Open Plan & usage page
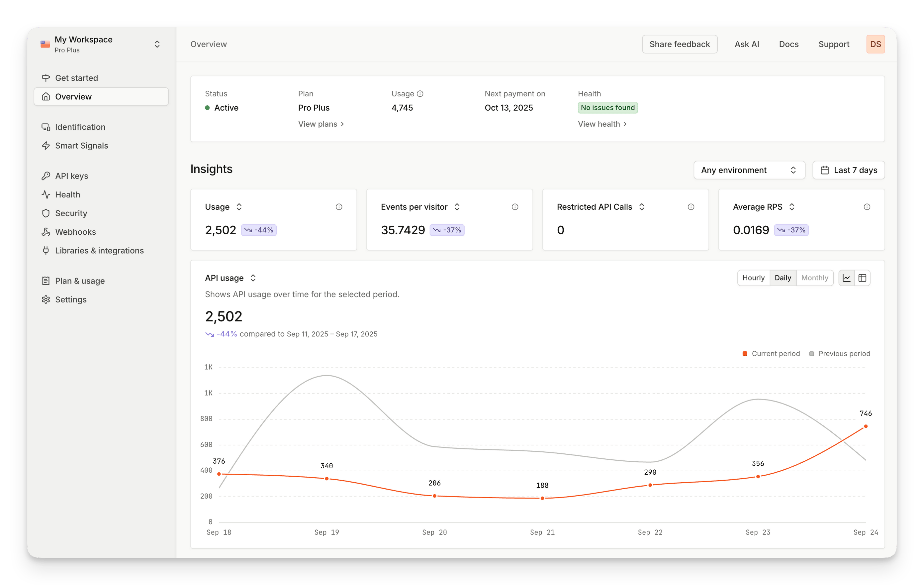Screen dimensions: 924x585 point(101,281)
